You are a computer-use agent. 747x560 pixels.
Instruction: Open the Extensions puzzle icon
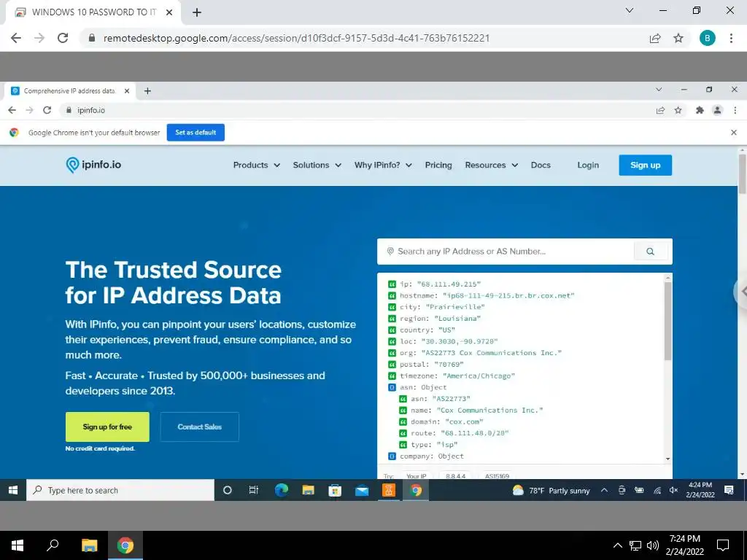pos(700,111)
